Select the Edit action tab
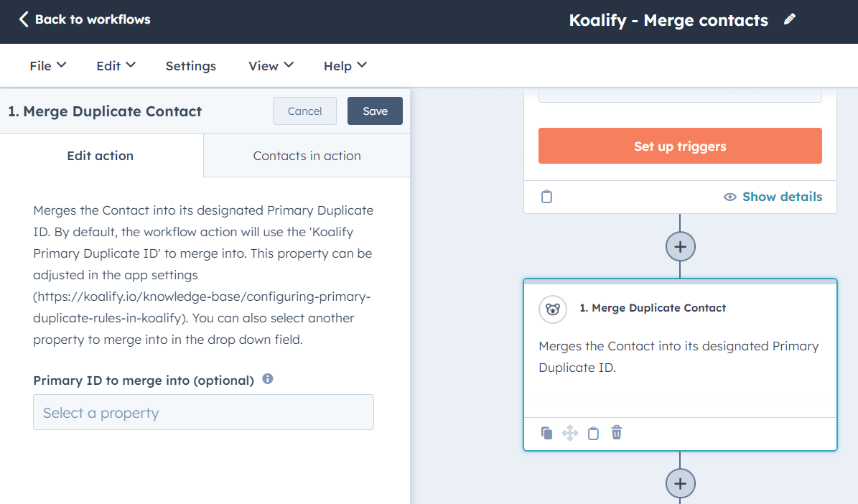858x504 pixels. [x=100, y=155]
